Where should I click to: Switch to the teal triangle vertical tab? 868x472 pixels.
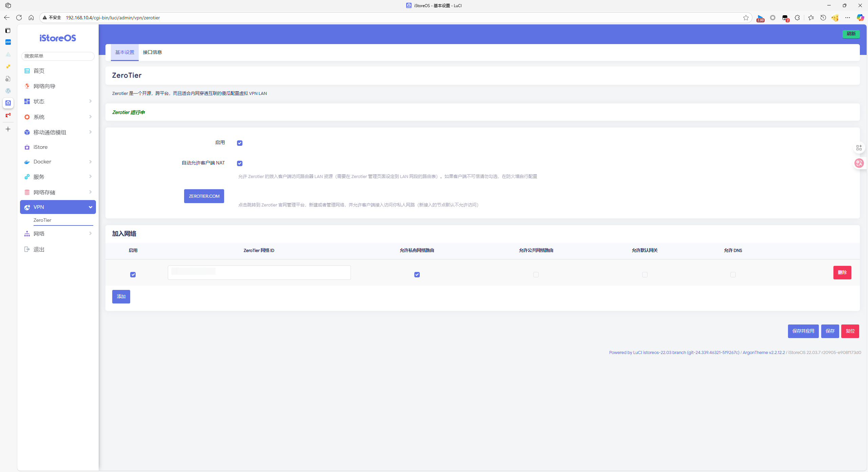tap(8, 54)
